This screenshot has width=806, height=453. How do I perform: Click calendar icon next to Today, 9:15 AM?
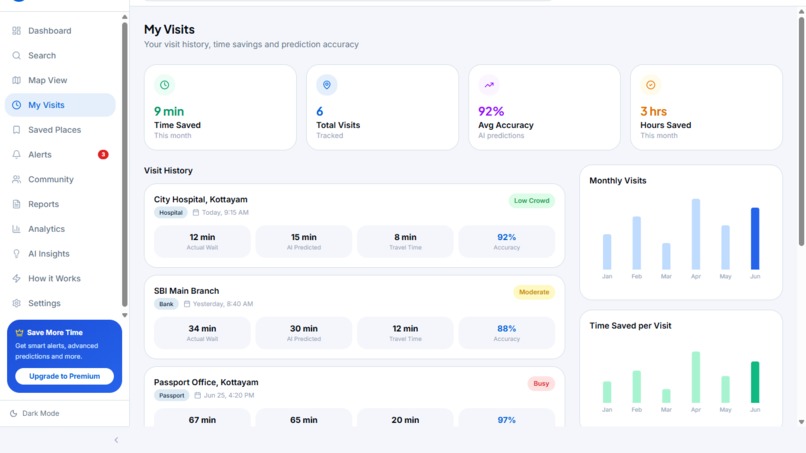(196, 212)
